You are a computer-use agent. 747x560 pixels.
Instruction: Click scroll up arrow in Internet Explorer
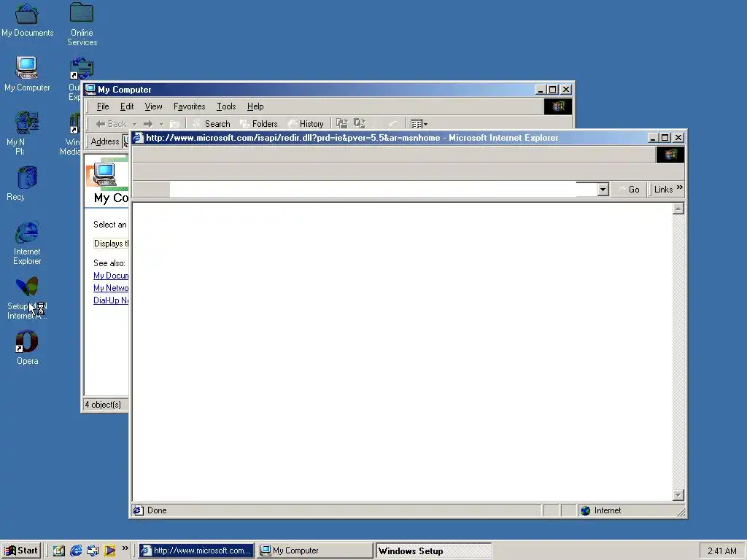click(678, 209)
